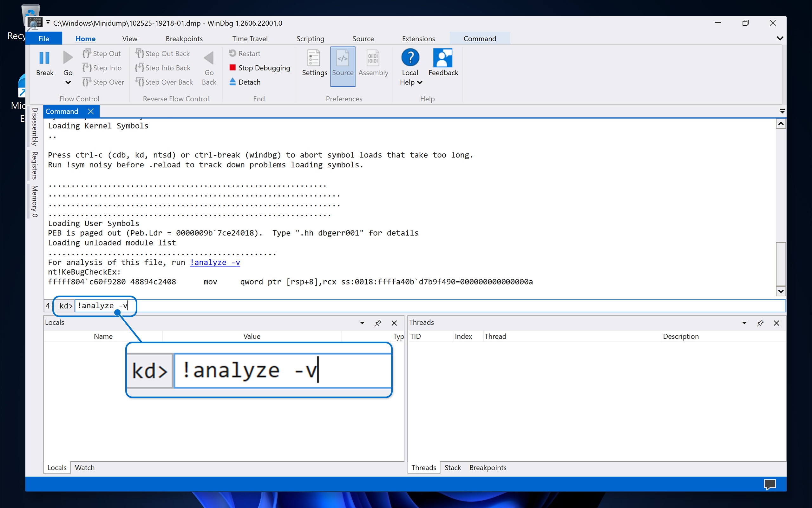Viewport: 812px width, 508px height.
Task: Switch to the Breakpoints ribbon tab
Action: pos(184,39)
